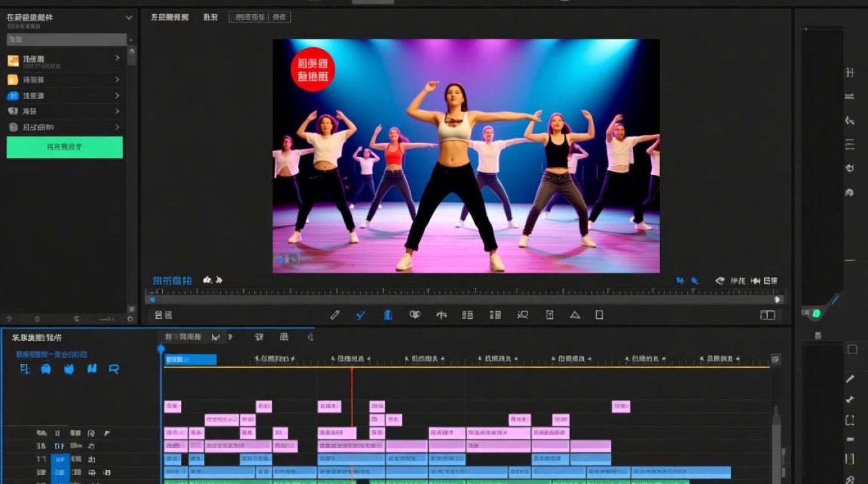Toggle the green round indicator in right panel
This screenshot has width=868, height=484.
[x=816, y=314]
